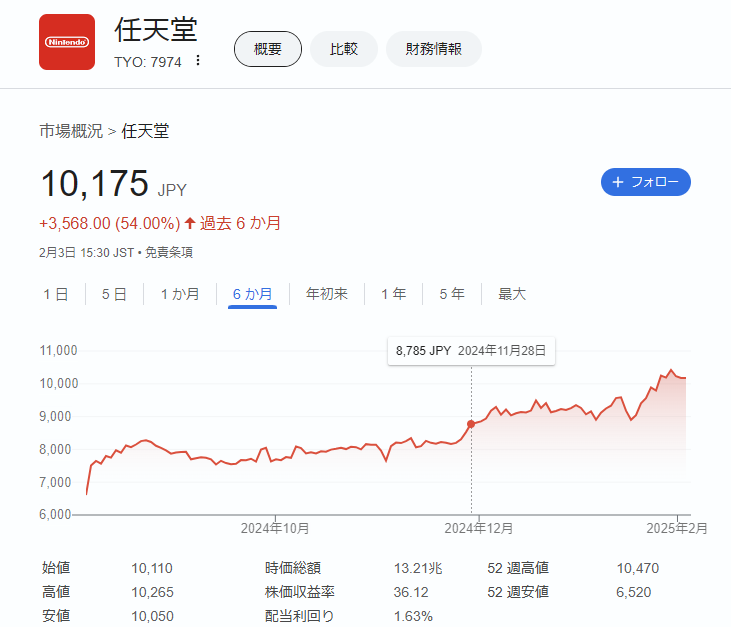This screenshot has height=627, width=731.
Task: Open the 免責条項 disclaimer link
Action: coord(169,253)
